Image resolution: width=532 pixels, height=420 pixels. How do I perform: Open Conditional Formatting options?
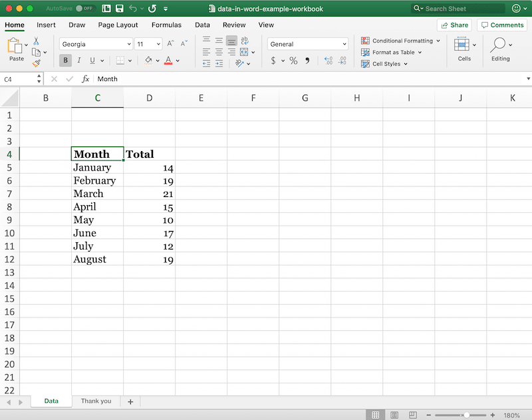399,40
